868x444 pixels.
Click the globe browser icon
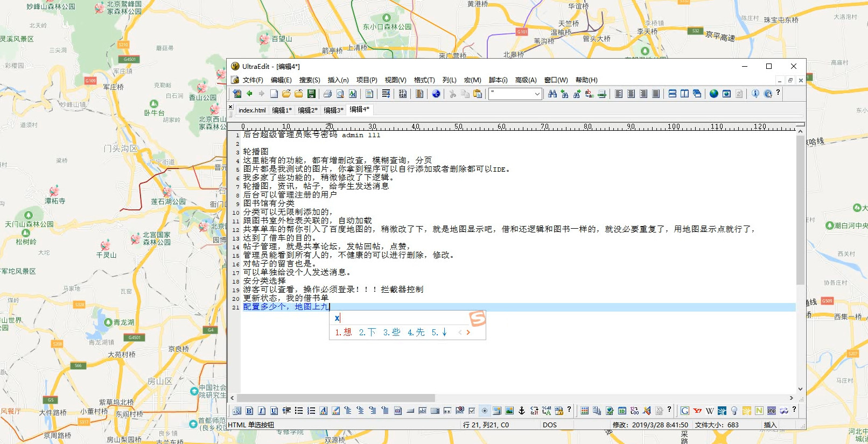[x=714, y=94]
